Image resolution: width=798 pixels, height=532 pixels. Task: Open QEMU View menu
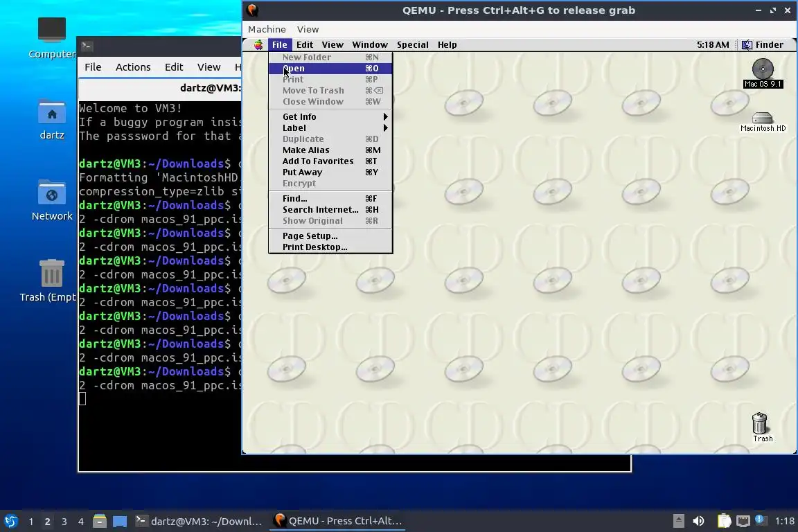coord(308,30)
